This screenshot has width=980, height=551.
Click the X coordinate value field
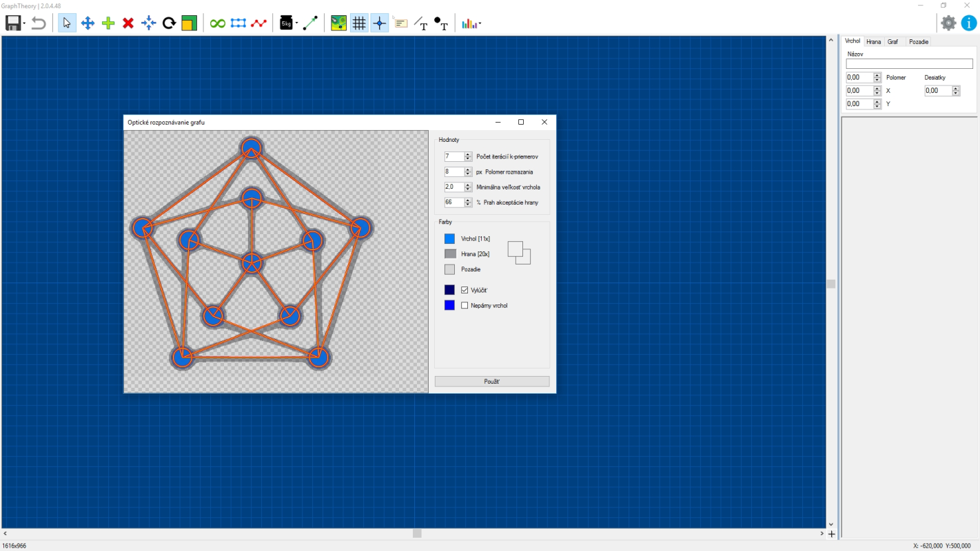859,91
